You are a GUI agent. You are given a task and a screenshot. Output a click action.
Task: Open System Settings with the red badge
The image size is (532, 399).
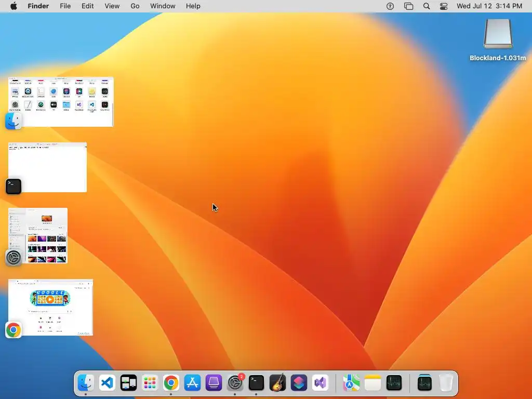[235, 383]
